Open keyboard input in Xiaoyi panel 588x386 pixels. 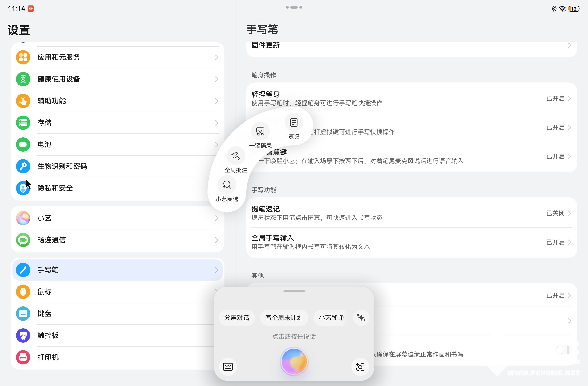[x=228, y=367]
